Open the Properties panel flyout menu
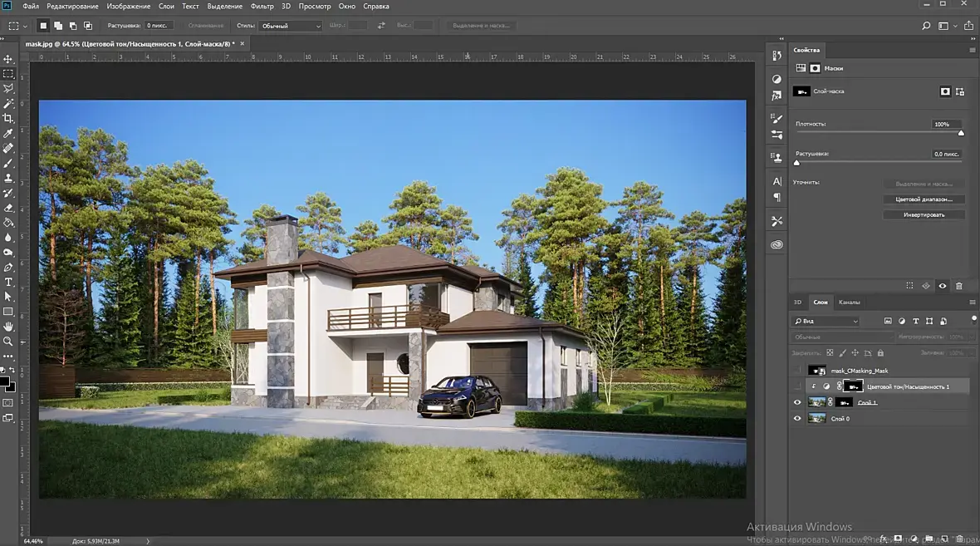The width and height of the screenshot is (980, 546). click(x=972, y=50)
